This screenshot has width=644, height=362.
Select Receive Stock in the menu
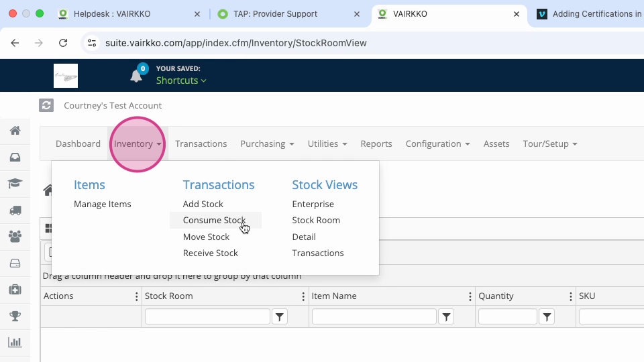[x=210, y=253]
